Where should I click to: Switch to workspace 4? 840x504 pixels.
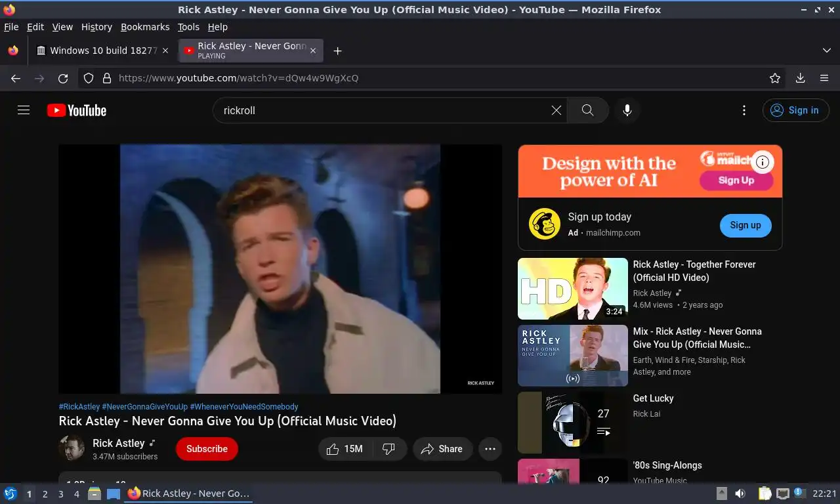pyautogui.click(x=77, y=494)
